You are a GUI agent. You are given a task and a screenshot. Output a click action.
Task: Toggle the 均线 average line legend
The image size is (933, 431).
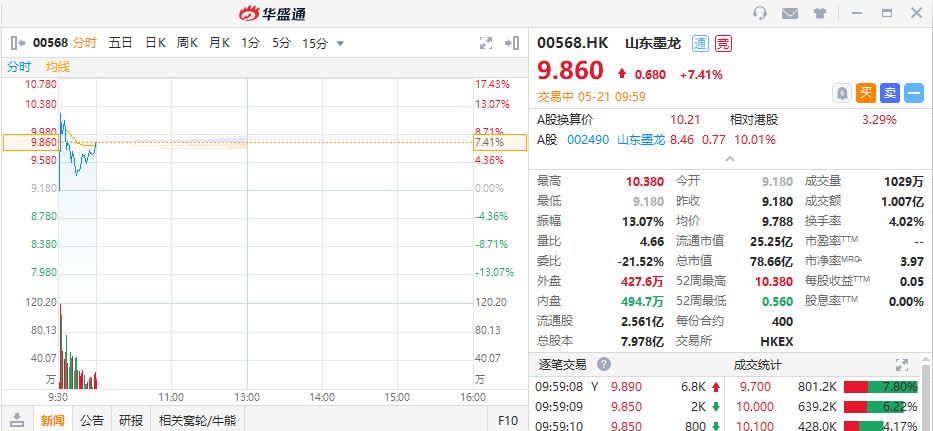58,67
